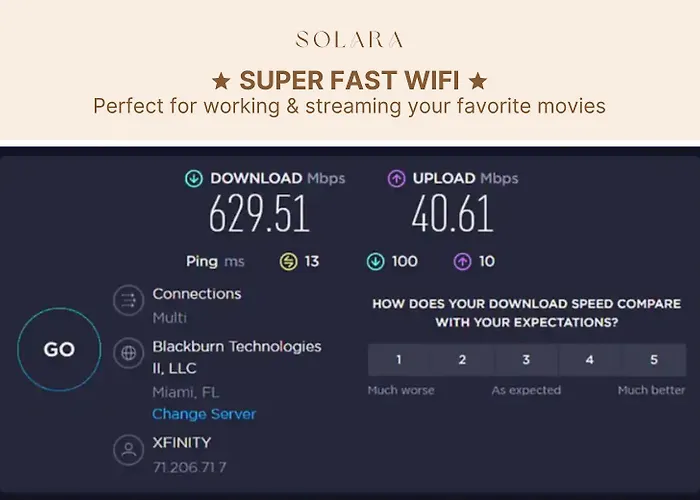This screenshot has height=500, width=700.
Task: Click the globe server icon
Action: pyautogui.click(x=129, y=353)
